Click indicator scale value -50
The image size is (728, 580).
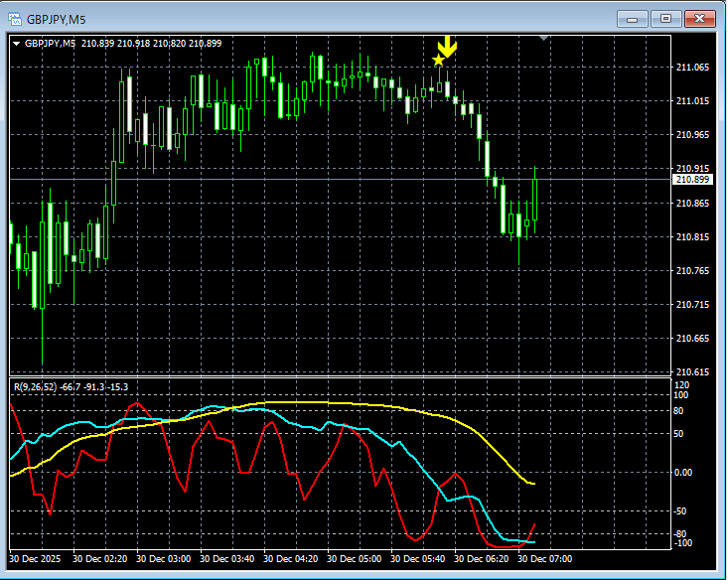tap(680, 510)
